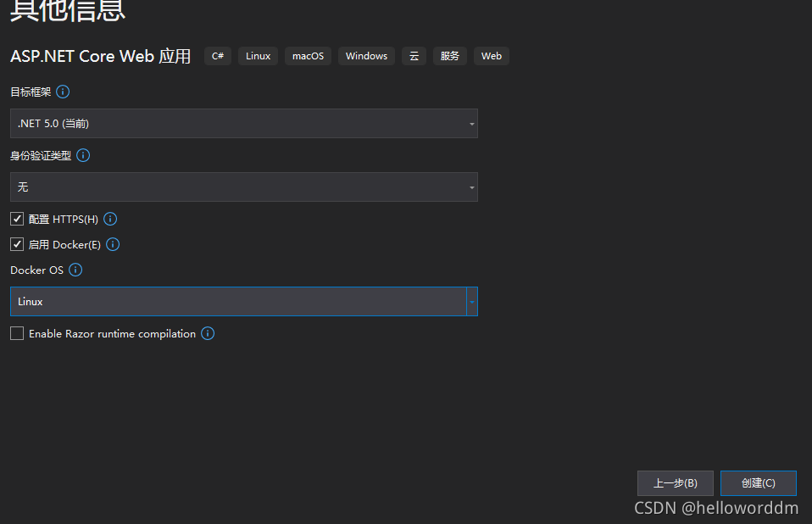Image resolution: width=812 pixels, height=524 pixels.
Task: Click the 创建(C) button
Action: (758, 483)
